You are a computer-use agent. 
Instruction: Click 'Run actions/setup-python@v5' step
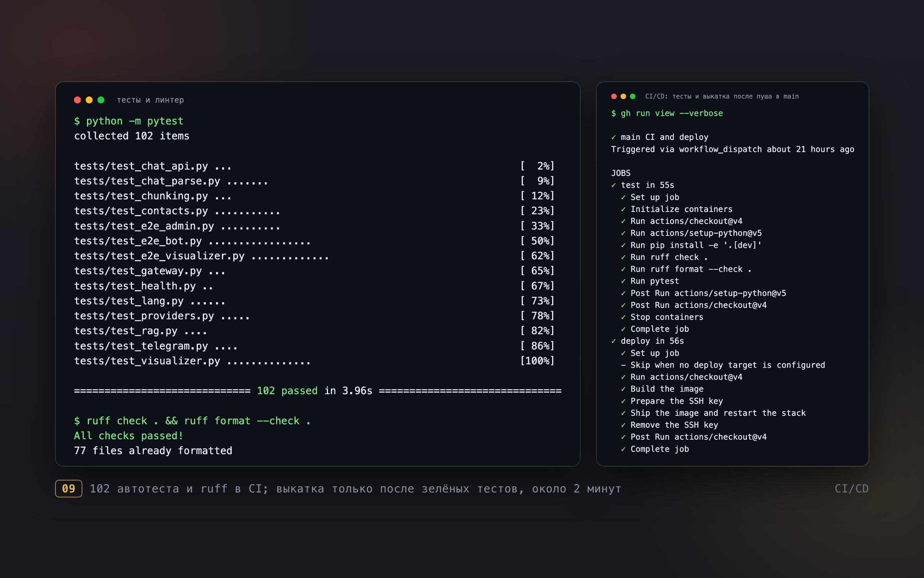pyautogui.click(x=691, y=233)
